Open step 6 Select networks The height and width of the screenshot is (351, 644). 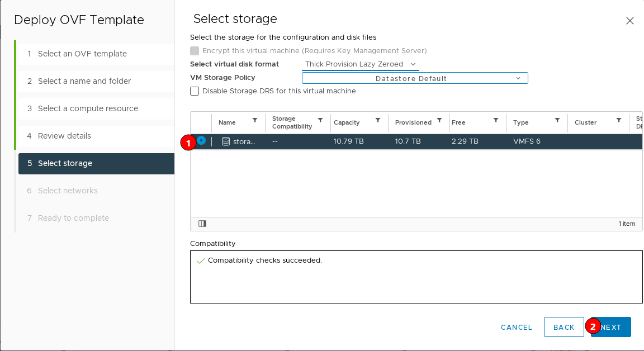(96, 191)
